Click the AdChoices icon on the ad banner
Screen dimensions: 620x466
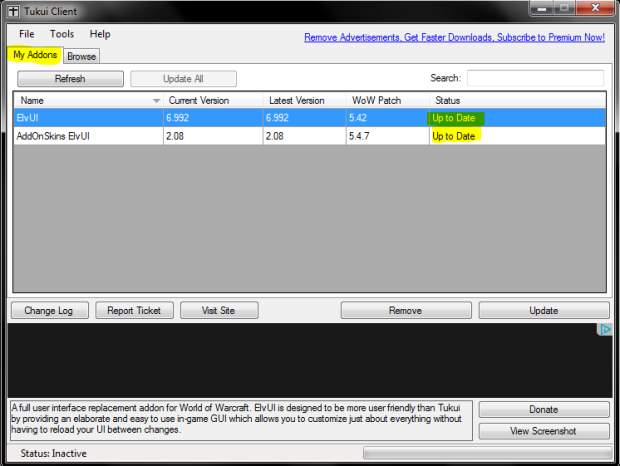tap(604, 330)
